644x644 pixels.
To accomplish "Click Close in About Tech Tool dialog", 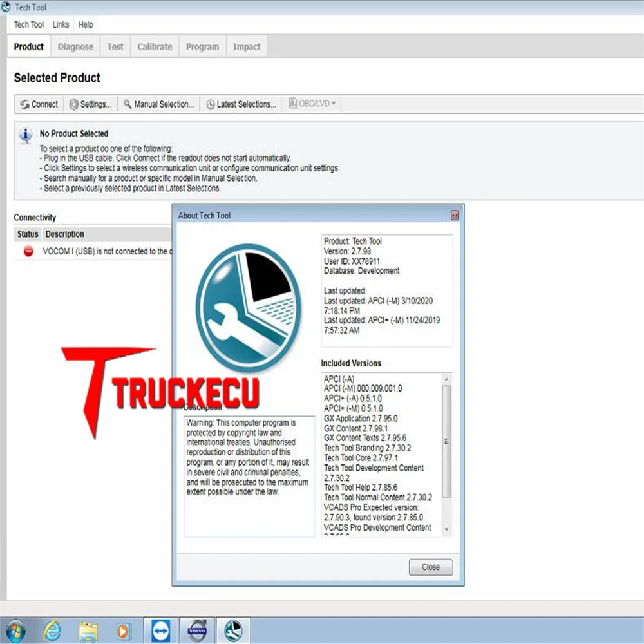I will point(431,567).
